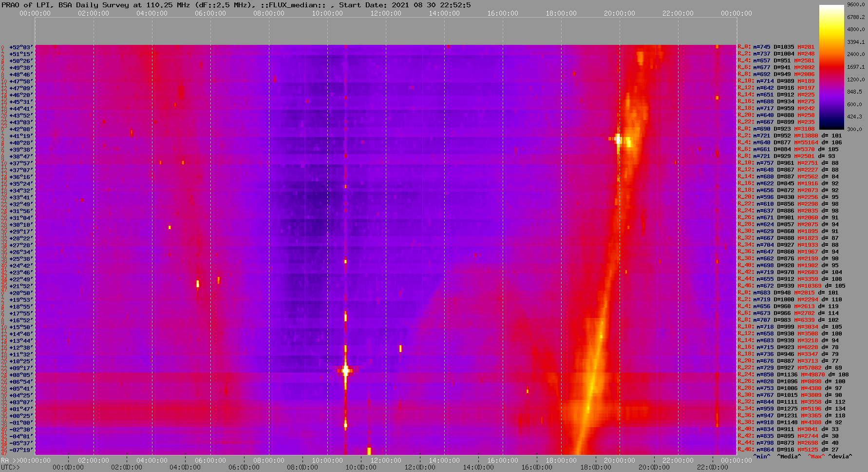Click the stats row 'R_10: m=714 D=989'
The height and width of the screenshot is (472, 868).
[776, 81]
